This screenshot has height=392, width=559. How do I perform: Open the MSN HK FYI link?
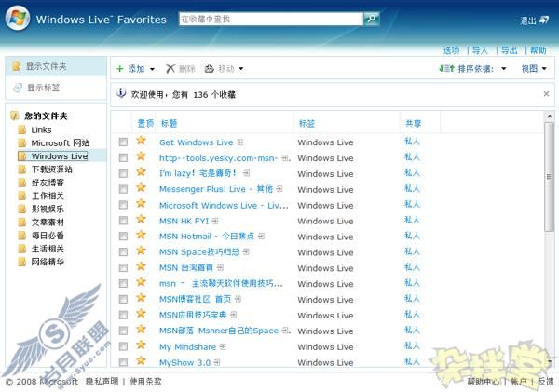184,221
